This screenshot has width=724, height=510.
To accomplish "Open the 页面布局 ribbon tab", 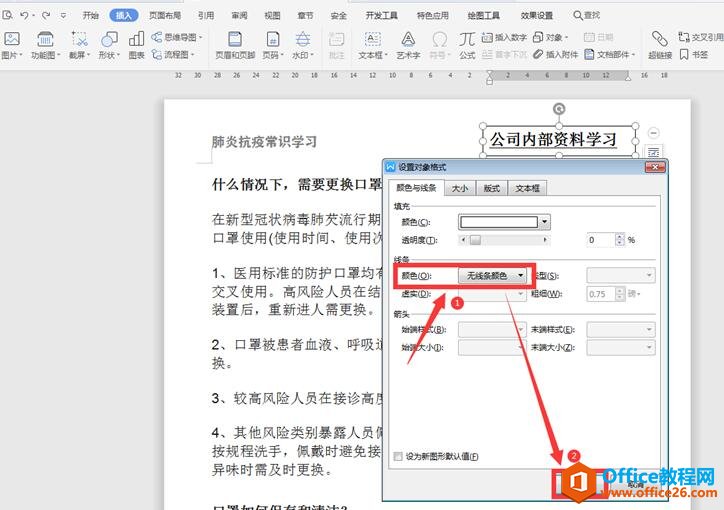I will click(165, 16).
